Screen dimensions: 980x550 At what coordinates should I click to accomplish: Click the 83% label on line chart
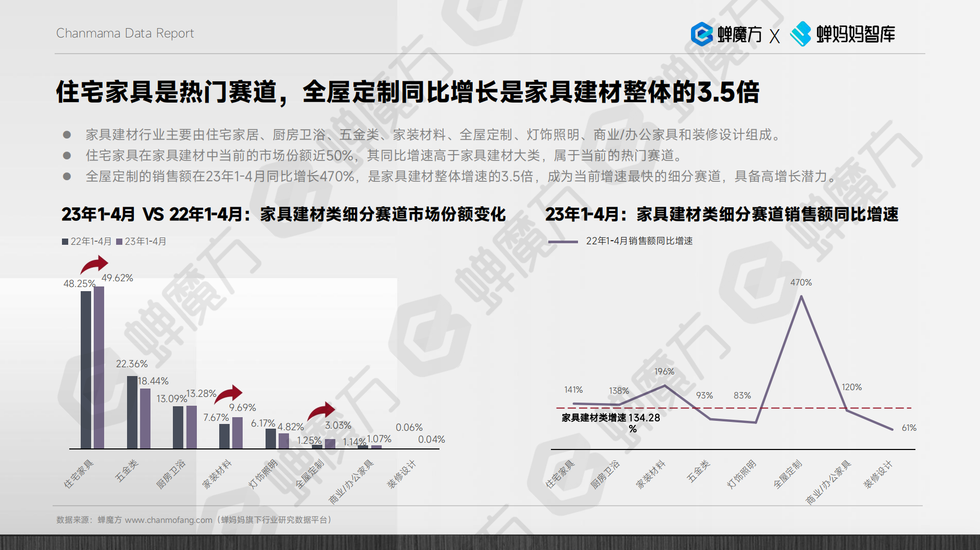[743, 396]
